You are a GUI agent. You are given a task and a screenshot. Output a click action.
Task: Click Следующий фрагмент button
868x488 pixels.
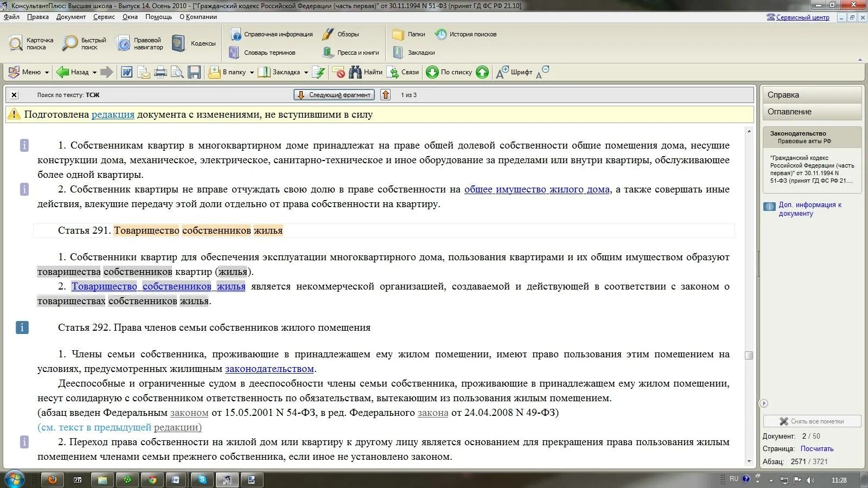pos(335,95)
